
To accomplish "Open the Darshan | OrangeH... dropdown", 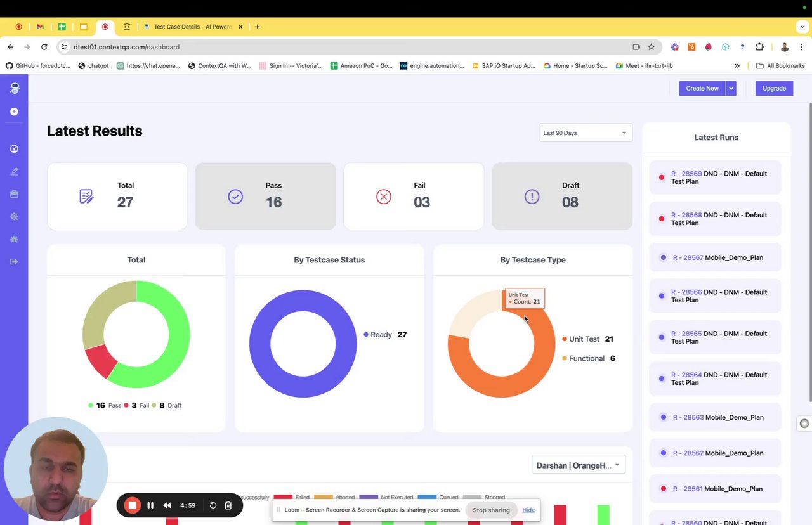I will (578, 465).
